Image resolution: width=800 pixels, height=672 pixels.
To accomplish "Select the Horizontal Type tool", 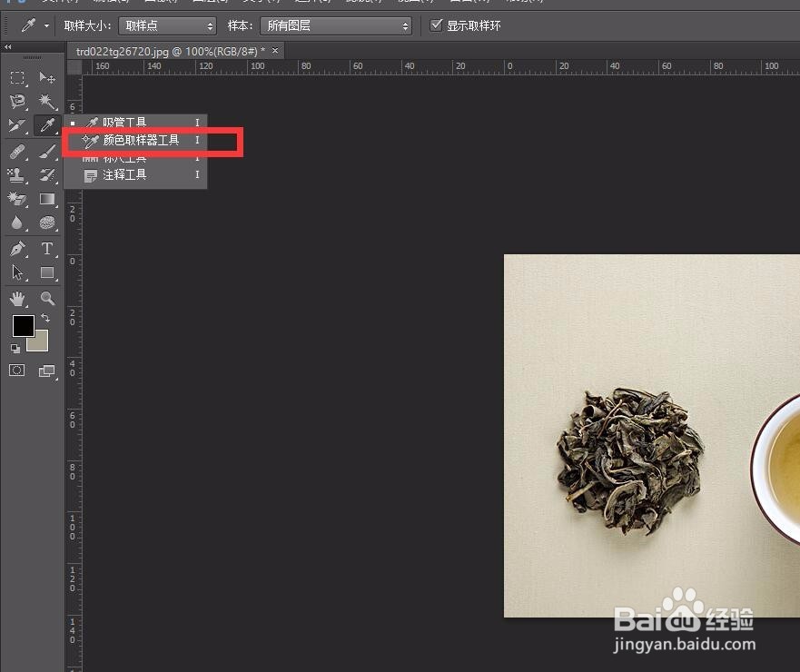I will point(45,247).
